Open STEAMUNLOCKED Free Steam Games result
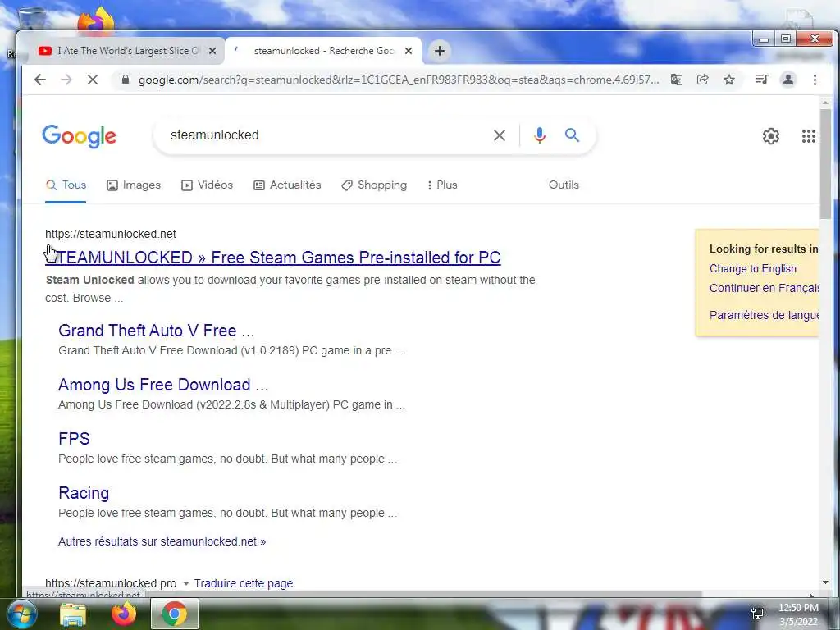This screenshot has width=840, height=630. (x=272, y=258)
